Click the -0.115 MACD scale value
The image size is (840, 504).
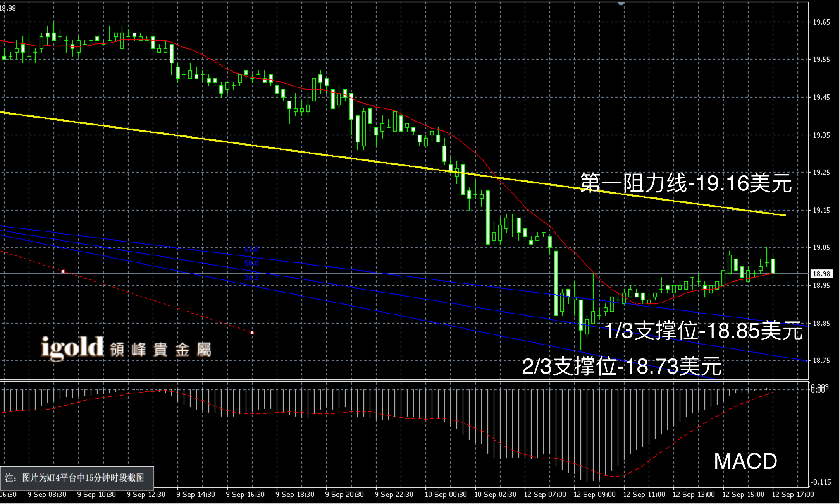[821, 482]
